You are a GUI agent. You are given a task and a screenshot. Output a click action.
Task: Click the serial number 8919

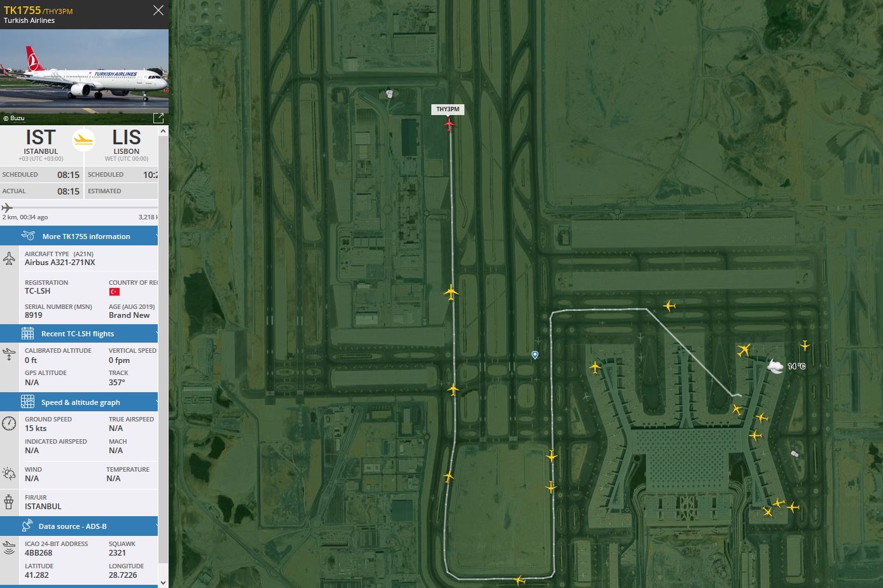tap(34, 315)
